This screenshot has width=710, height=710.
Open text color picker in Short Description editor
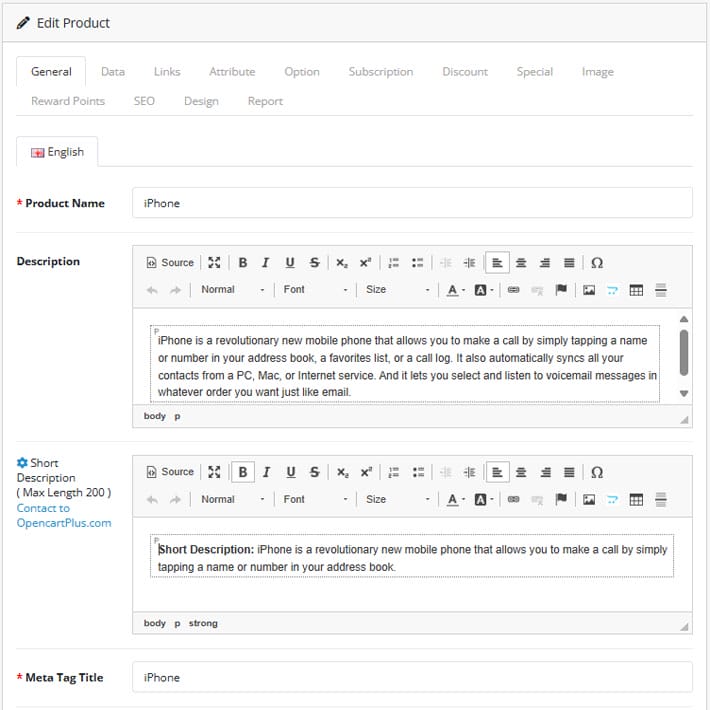point(456,499)
